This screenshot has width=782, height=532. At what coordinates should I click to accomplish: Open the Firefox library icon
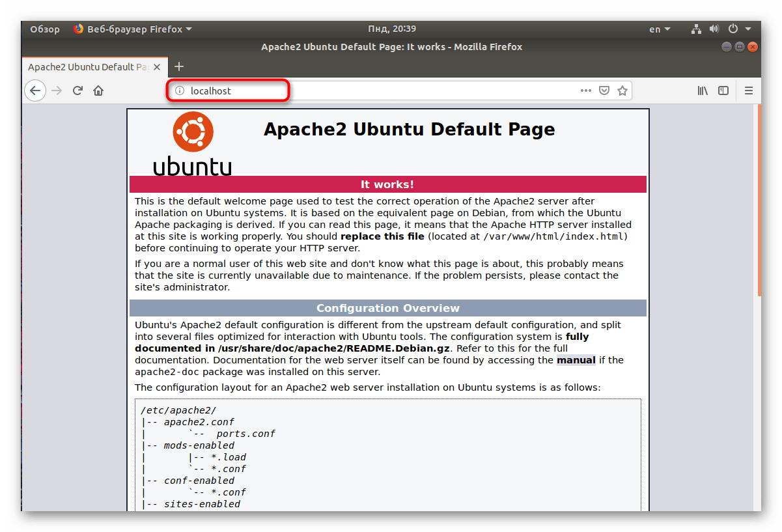pos(703,91)
